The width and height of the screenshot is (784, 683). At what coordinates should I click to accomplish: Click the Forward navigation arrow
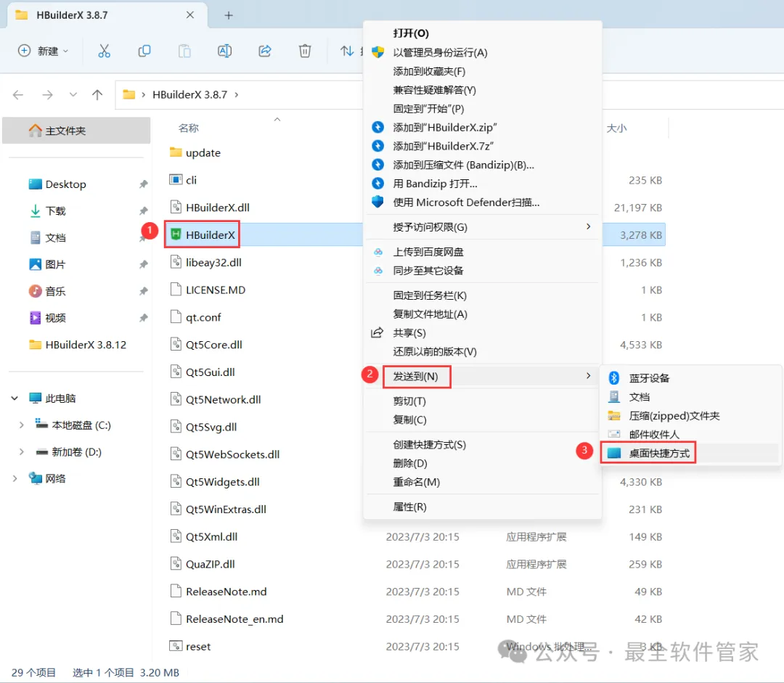47,94
